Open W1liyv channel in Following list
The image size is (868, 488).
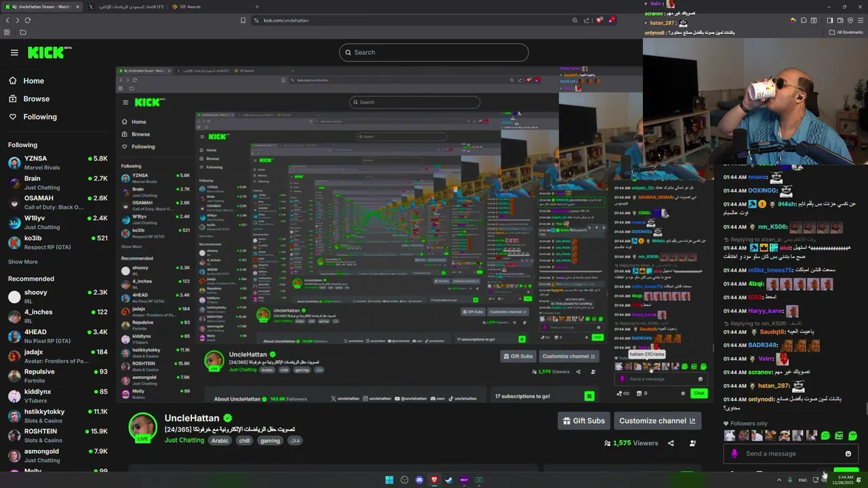tap(58, 222)
